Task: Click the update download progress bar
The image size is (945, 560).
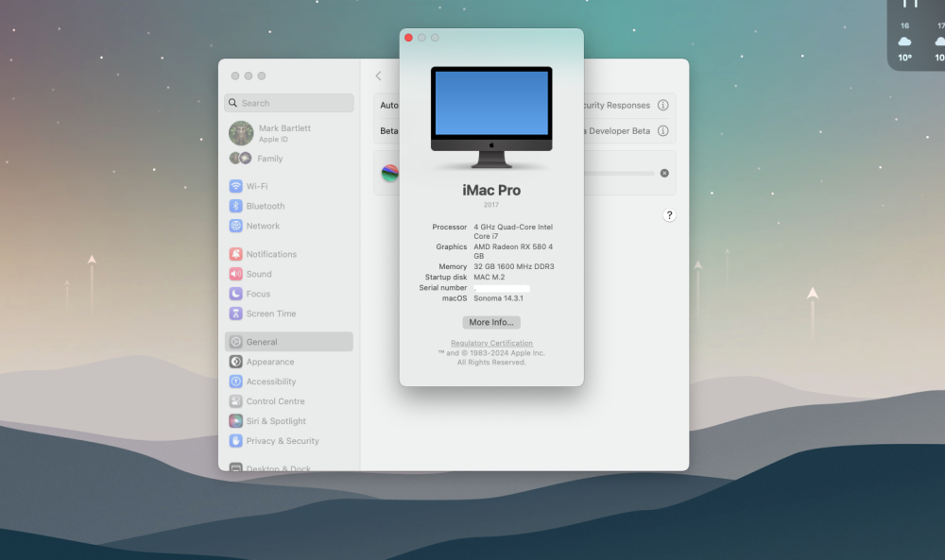Action: (619, 174)
